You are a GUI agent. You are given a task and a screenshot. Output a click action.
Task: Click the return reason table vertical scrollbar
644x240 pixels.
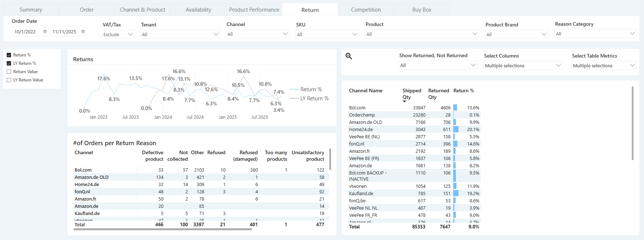(x=330, y=159)
